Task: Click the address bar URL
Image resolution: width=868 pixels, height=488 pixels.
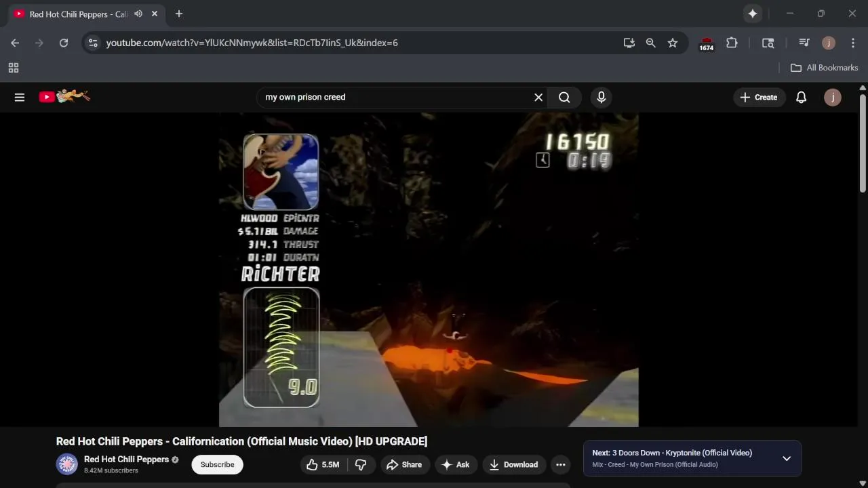Action: [x=252, y=43]
